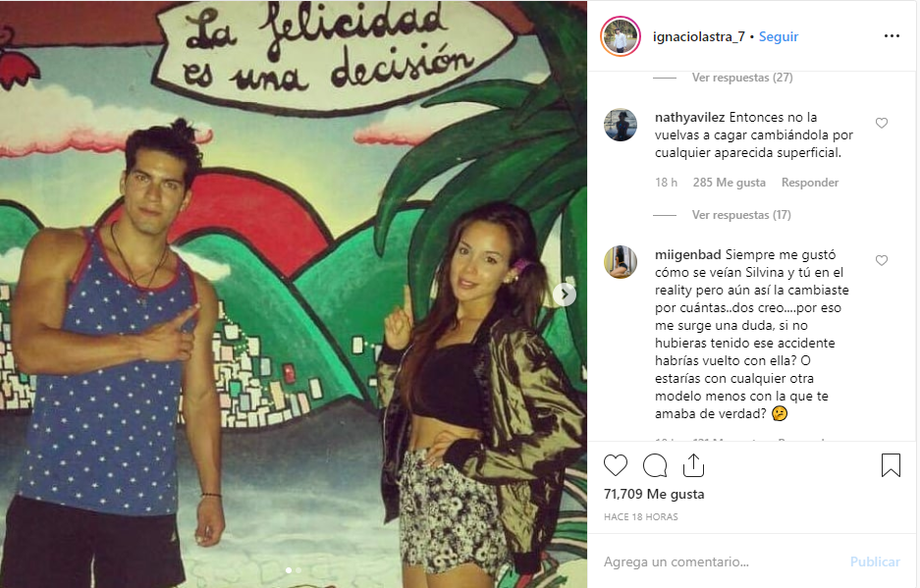
Task: Focus the Agrega un comentario field
Action: click(x=723, y=561)
